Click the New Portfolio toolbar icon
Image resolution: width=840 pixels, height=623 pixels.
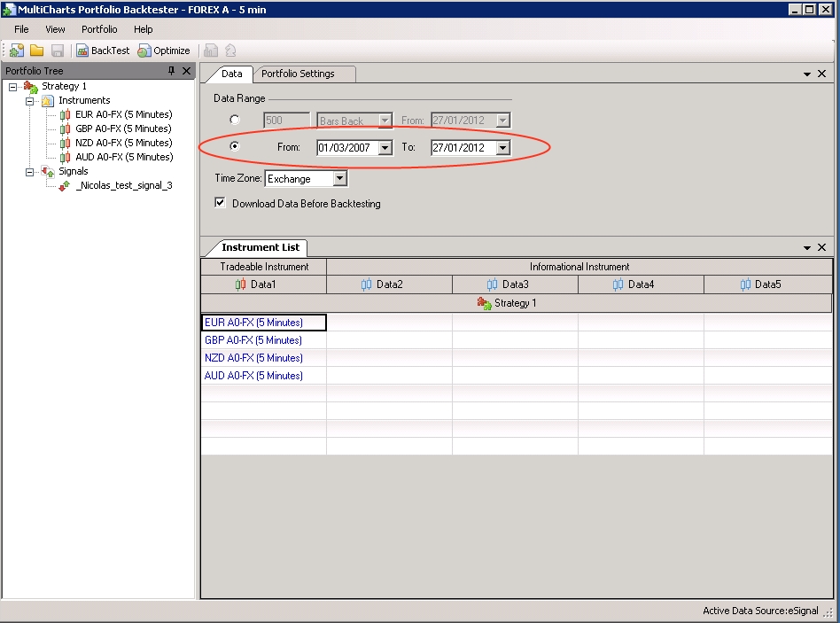pyautogui.click(x=17, y=51)
